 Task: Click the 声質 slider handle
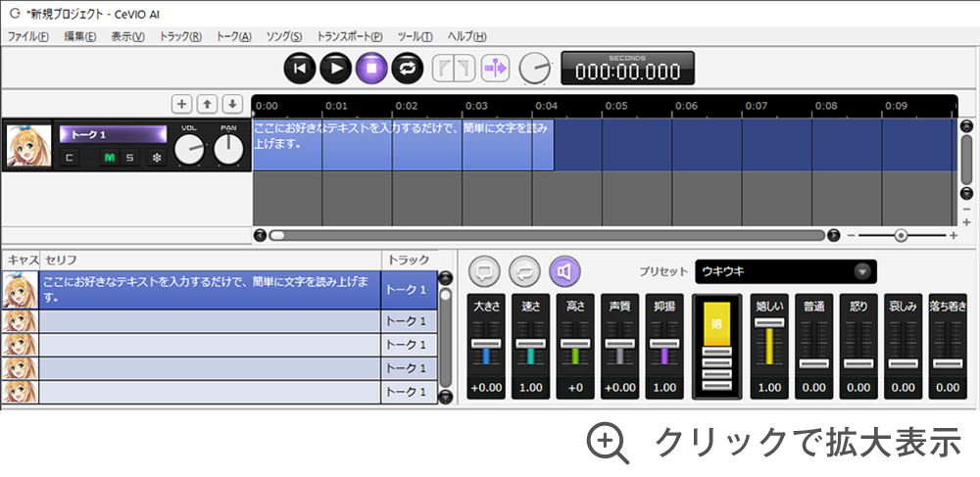619,344
